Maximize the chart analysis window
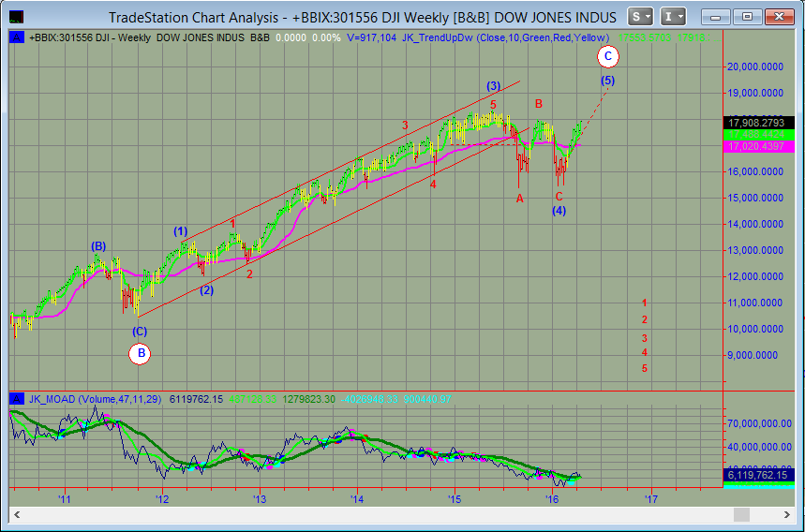This screenshot has width=805, height=532. pyautogui.click(x=747, y=17)
